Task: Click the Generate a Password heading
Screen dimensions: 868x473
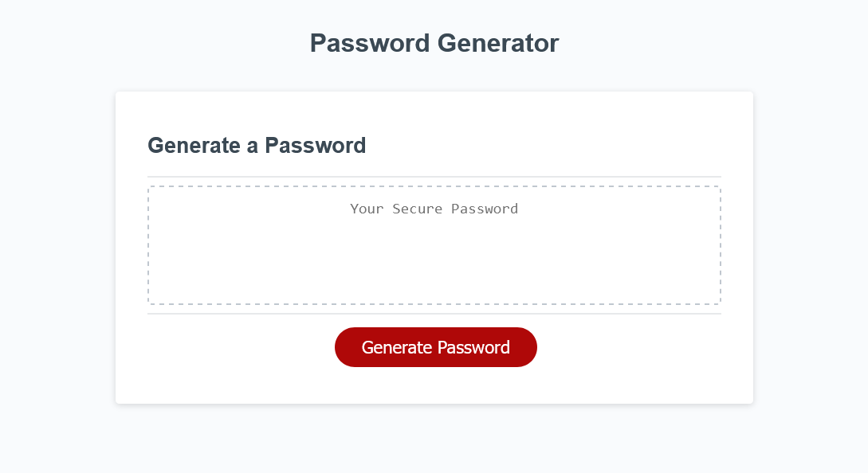Action: point(256,146)
